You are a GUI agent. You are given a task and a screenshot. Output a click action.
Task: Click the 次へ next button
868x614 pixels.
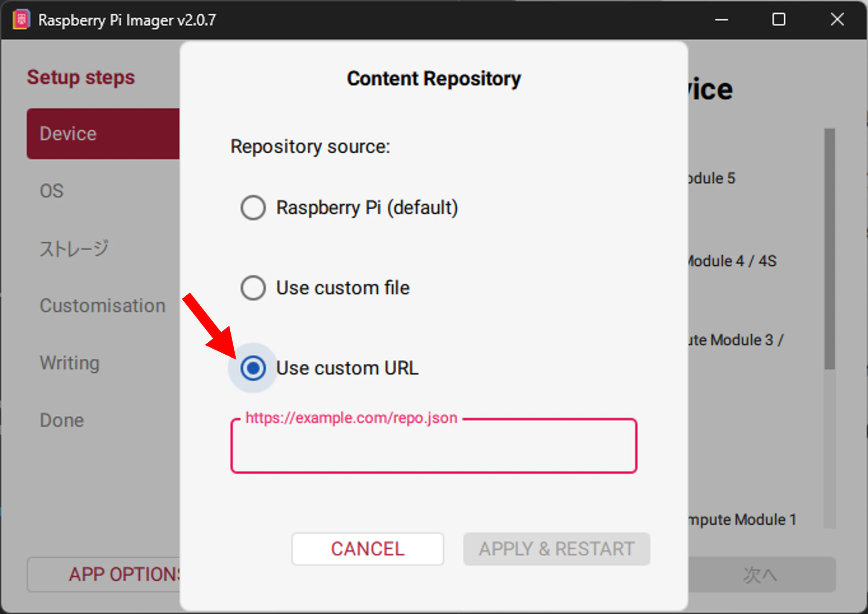pos(761,574)
